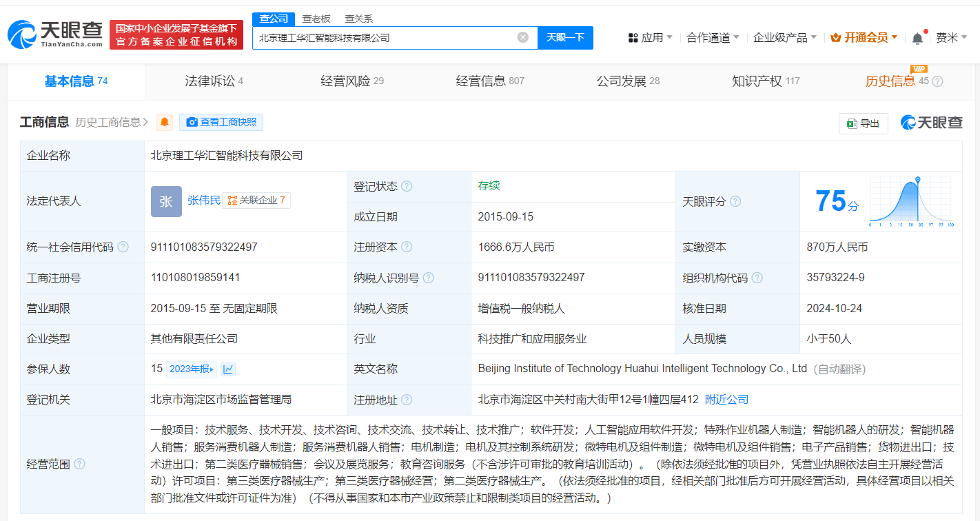980x521 pixels.
Task: Click help icon next to 登记状态
Action: point(407,186)
